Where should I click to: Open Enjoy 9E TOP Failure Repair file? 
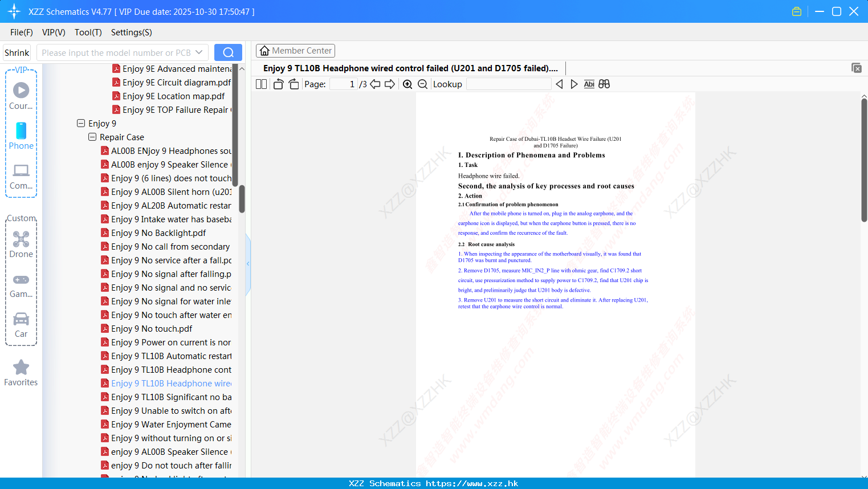pyautogui.click(x=172, y=109)
